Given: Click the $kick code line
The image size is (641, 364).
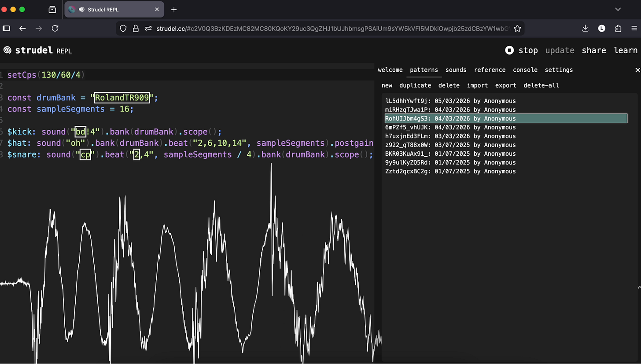Looking at the screenshot, I should [x=114, y=132].
